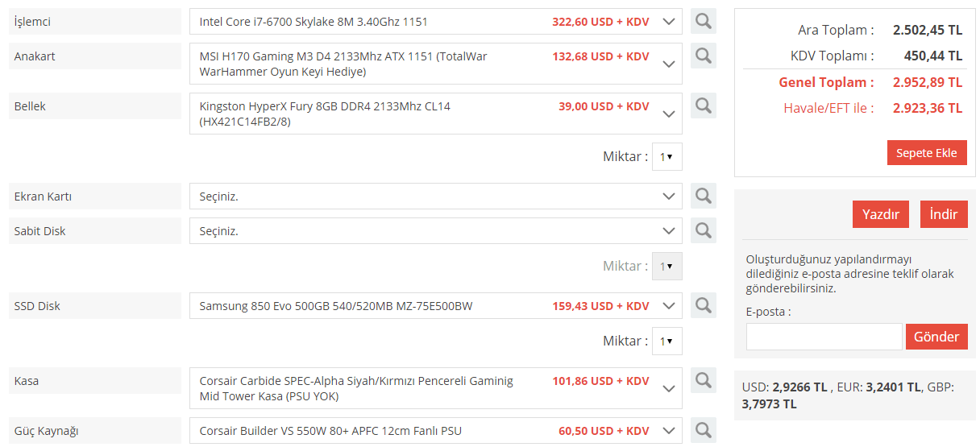Click the magnifier icon beside Kasa

pyautogui.click(x=704, y=380)
